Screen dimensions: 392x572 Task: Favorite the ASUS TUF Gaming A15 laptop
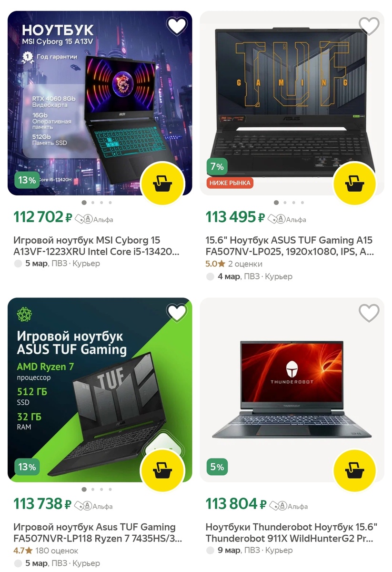[x=369, y=26]
